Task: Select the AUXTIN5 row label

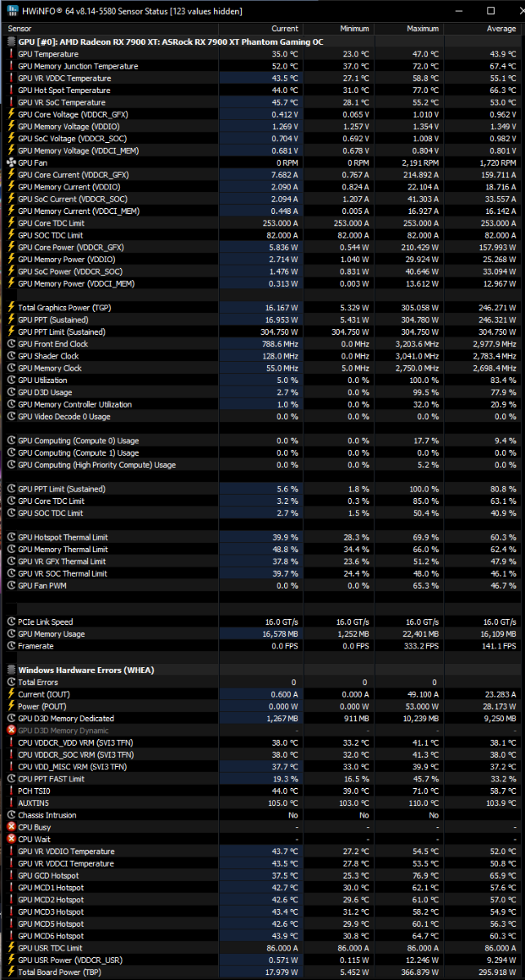Action: (34, 803)
